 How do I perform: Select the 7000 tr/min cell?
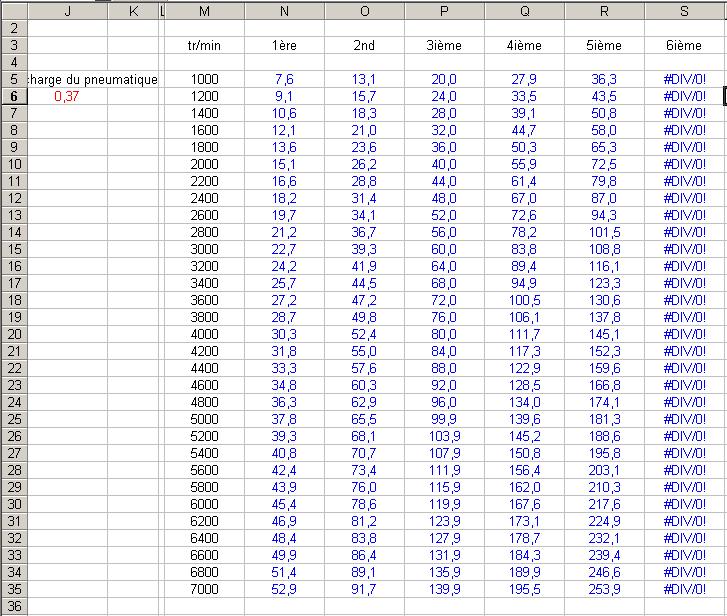click(204, 589)
